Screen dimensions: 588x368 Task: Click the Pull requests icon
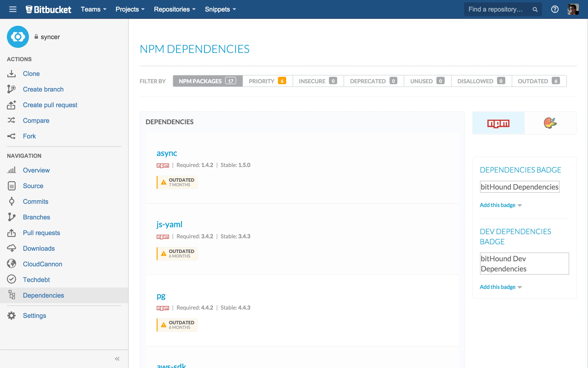(11, 233)
